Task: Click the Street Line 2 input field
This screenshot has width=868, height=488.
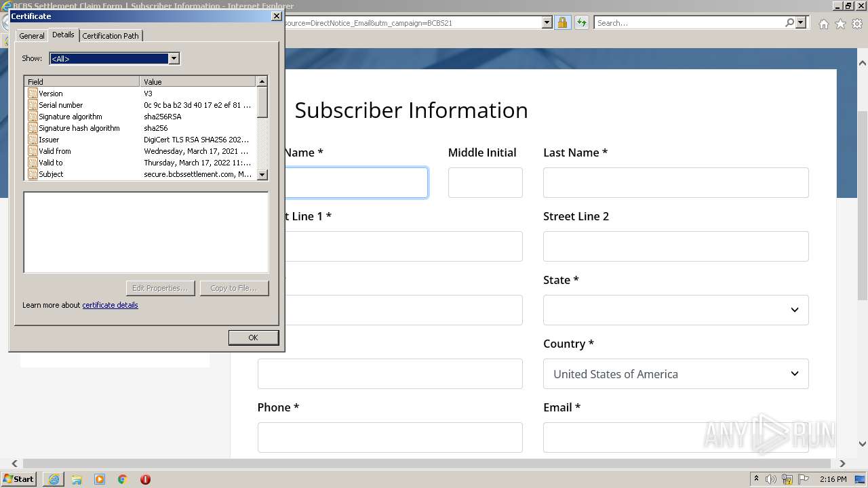Action: point(676,247)
